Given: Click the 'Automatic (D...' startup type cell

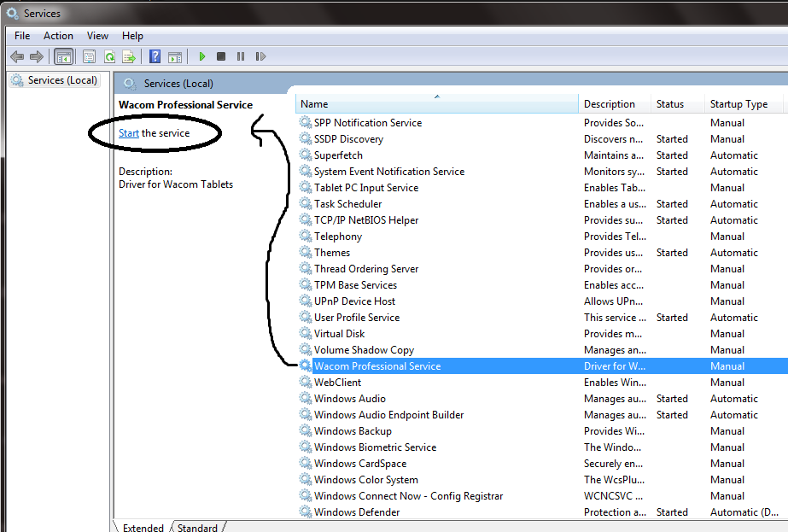Looking at the screenshot, I should pyautogui.click(x=744, y=512).
